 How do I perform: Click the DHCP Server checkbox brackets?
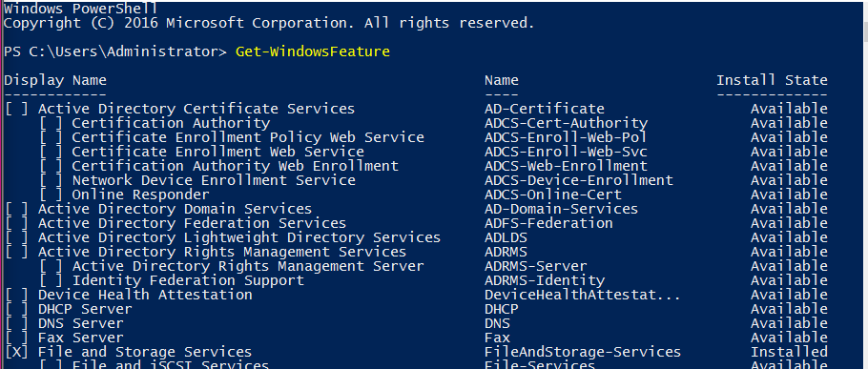coord(16,309)
